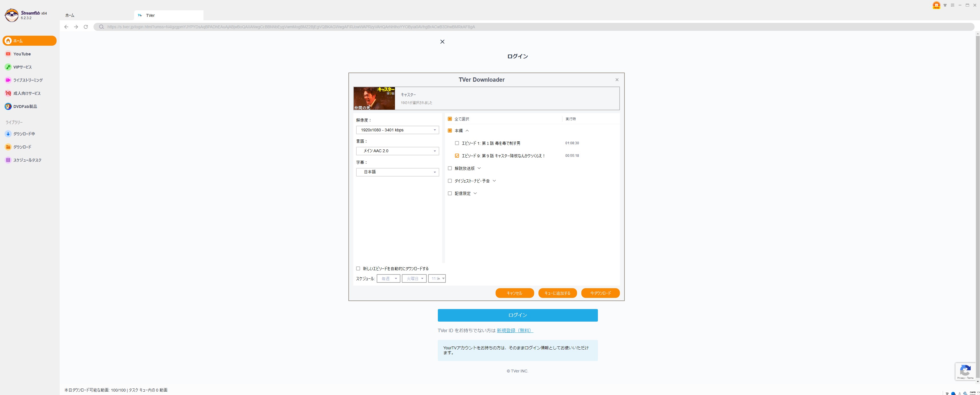Check エピソード 1 第1話 checkbox
The width and height of the screenshot is (980, 395).
pos(457,143)
